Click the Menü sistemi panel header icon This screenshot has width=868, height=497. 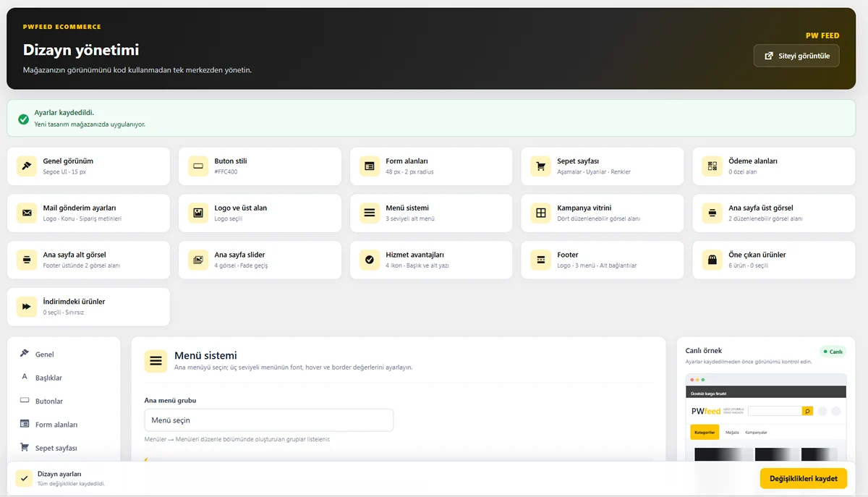coord(156,361)
